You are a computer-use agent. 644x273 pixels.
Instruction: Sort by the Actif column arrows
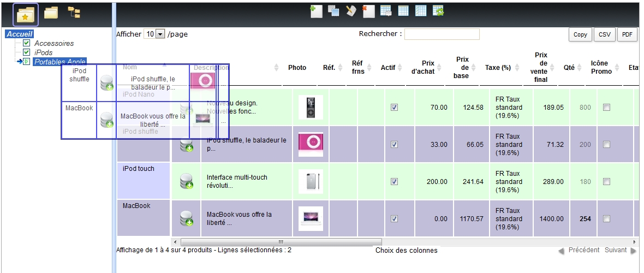click(x=400, y=67)
